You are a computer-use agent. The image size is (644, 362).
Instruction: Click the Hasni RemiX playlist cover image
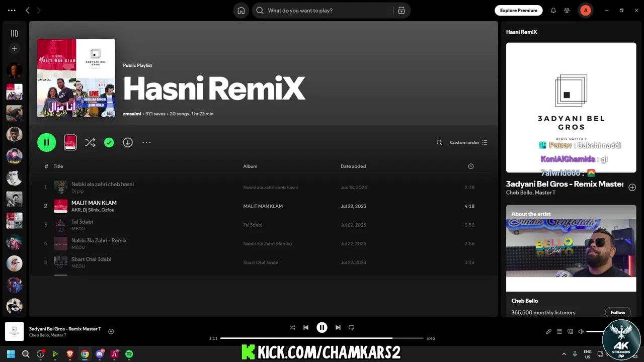(76, 78)
